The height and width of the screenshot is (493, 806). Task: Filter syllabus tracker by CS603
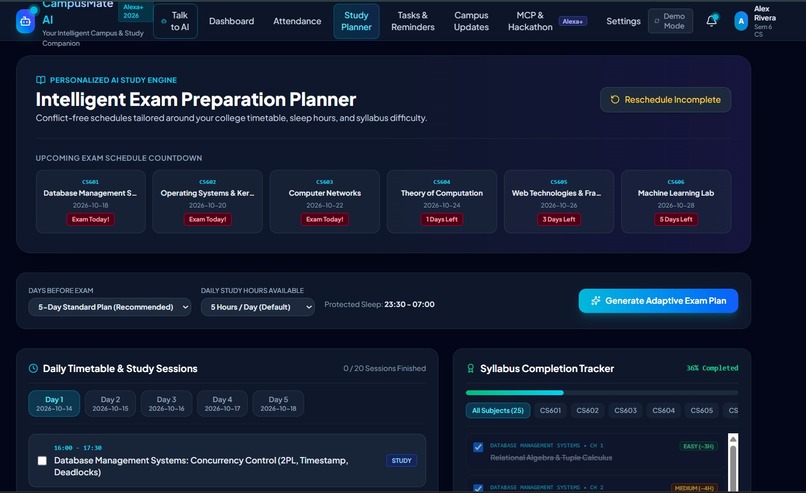point(626,410)
